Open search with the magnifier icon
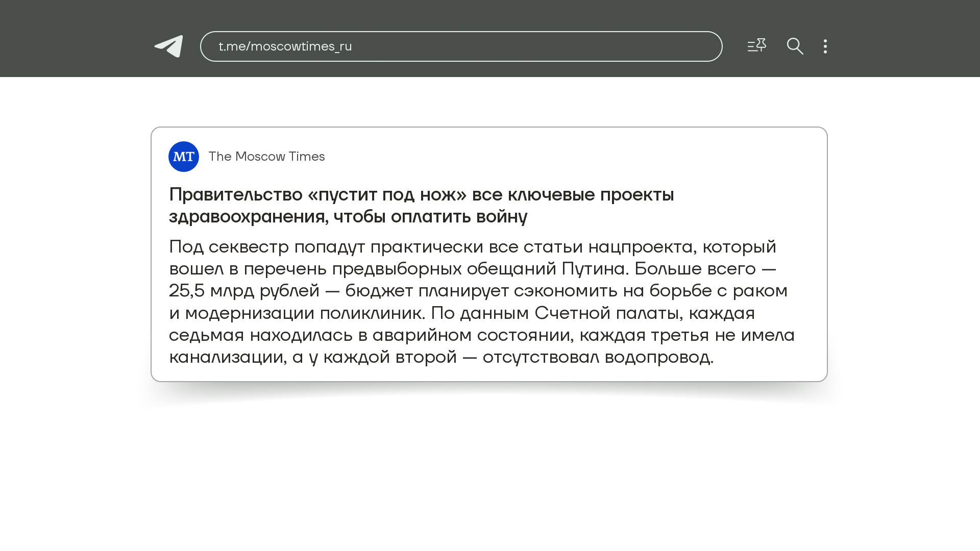 [x=795, y=46]
